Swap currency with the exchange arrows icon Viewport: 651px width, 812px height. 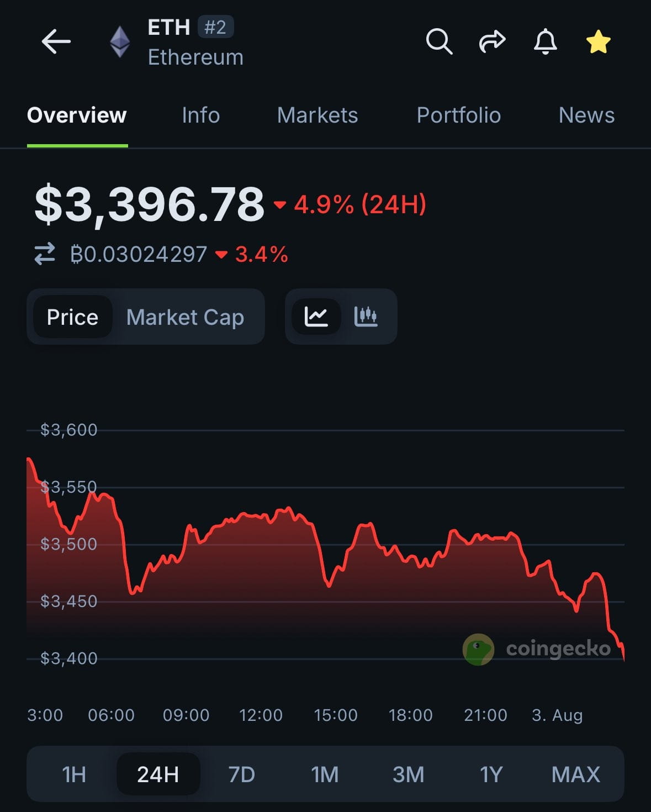pos(45,254)
